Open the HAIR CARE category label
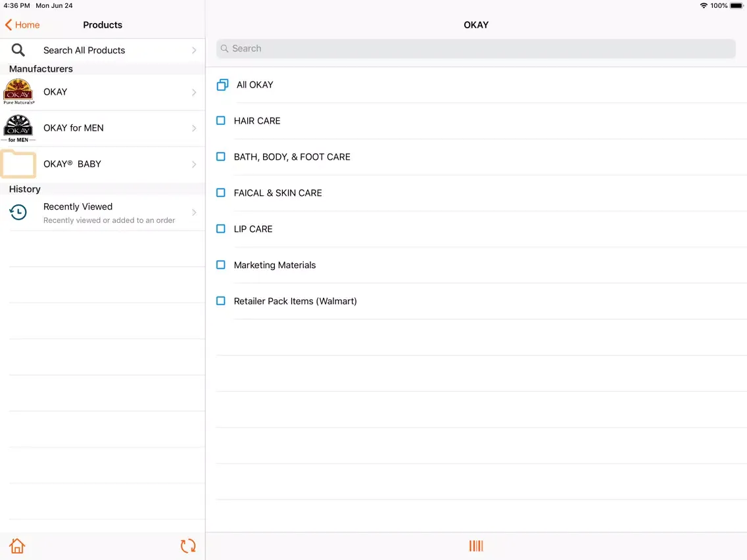 pos(257,121)
